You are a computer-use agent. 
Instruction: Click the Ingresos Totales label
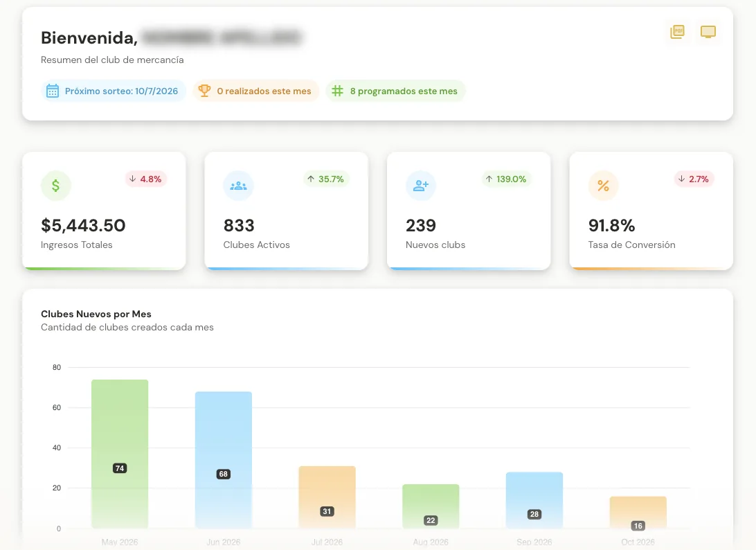coord(77,245)
